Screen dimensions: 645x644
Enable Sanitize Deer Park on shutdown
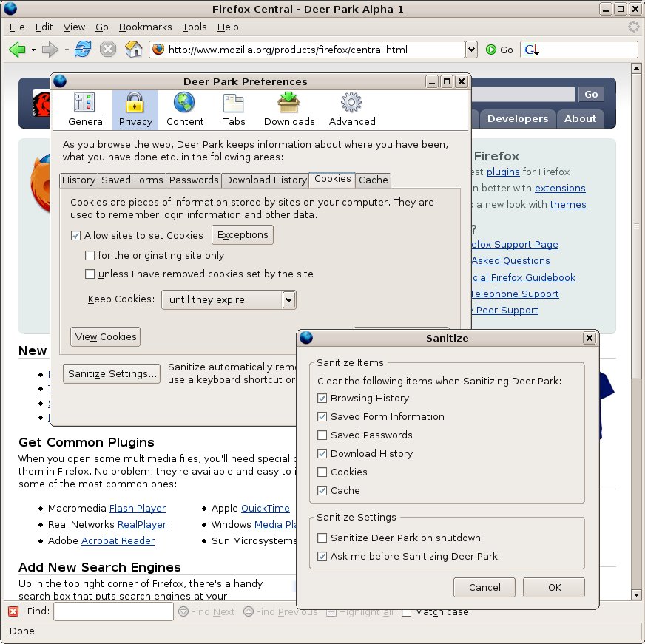pyautogui.click(x=322, y=538)
